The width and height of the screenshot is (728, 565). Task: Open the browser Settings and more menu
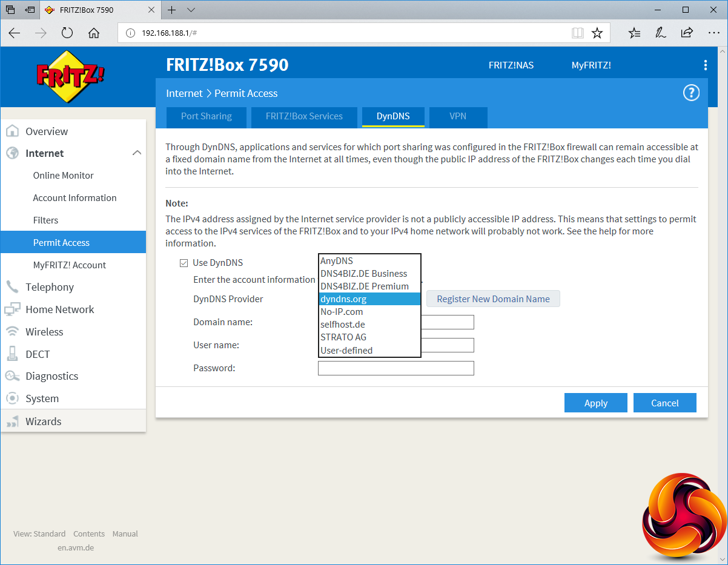point(713,33)
